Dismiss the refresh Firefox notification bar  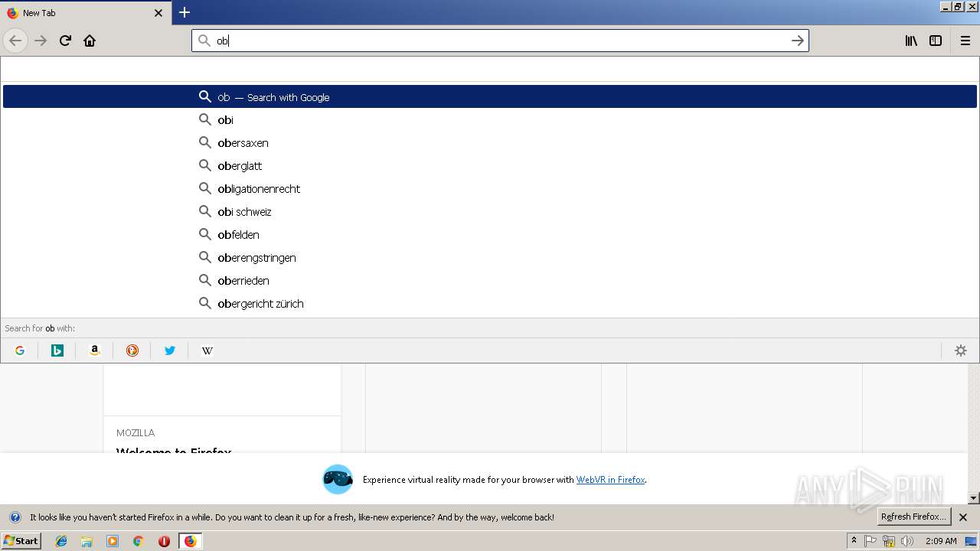click(963, 517)
